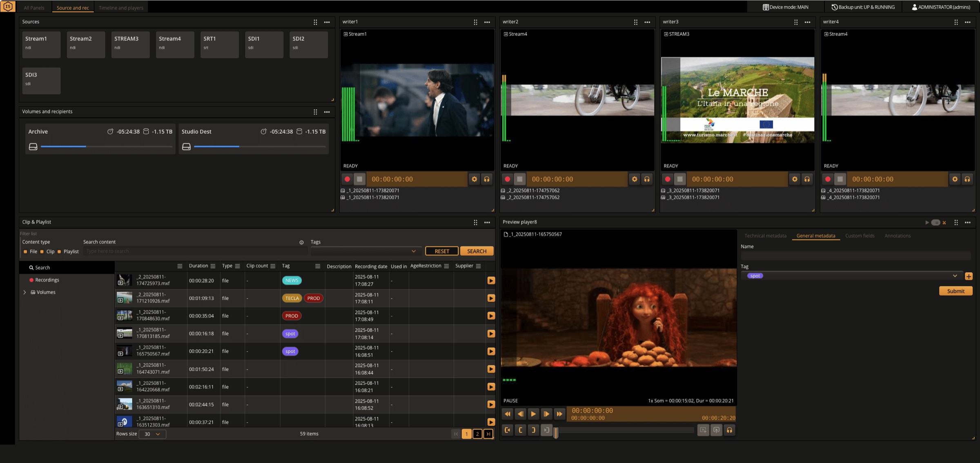This screenshot has height=463, width=980.
Task: Step one frame back in preview player
Action: click(x=521, y=414)
